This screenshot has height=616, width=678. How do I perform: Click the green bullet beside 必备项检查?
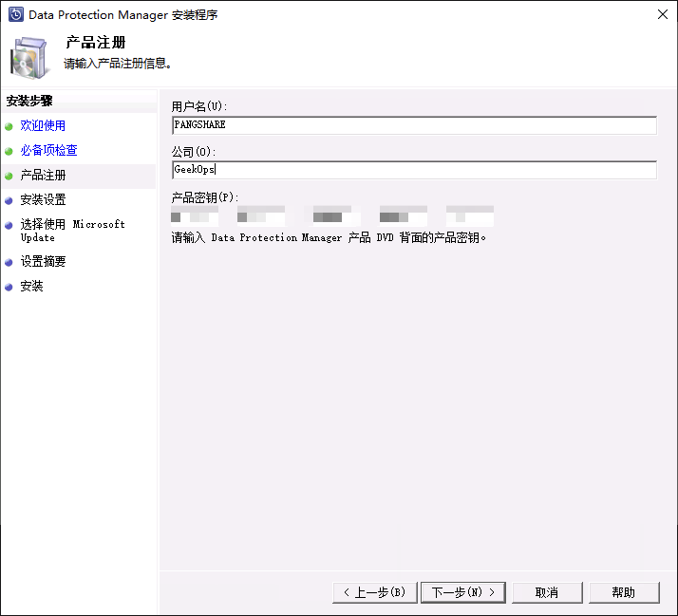pyautogui.click(x=9, y=151)
